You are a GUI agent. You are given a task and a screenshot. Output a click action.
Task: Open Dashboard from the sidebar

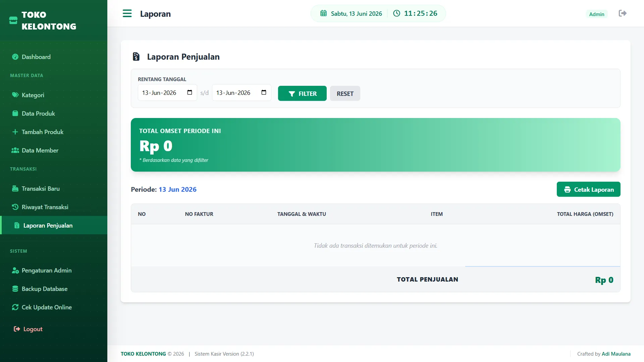54,57
